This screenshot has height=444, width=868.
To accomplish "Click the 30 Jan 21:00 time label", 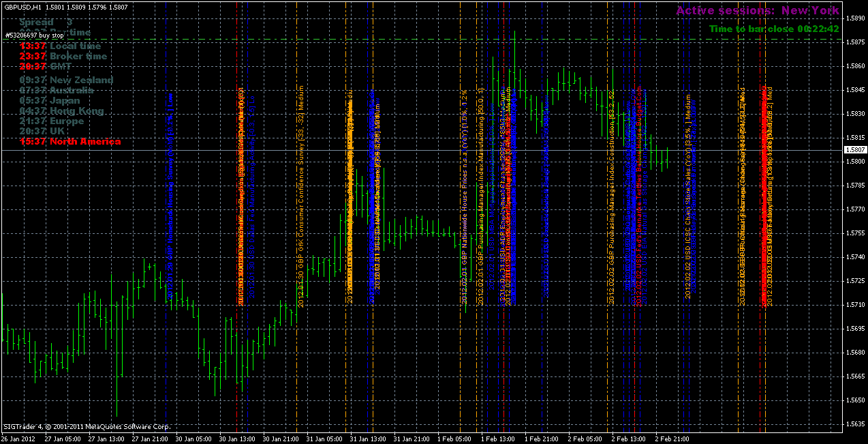I will [x=281, y=439].
